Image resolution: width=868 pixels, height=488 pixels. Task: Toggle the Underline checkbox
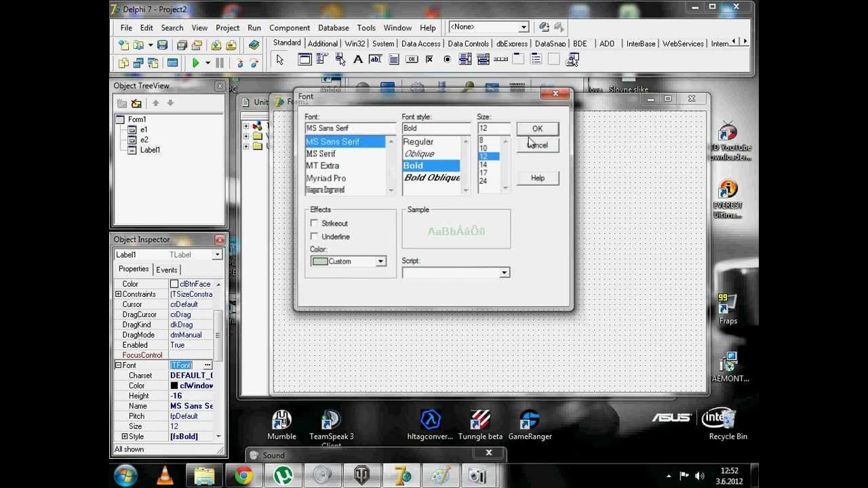314,236
